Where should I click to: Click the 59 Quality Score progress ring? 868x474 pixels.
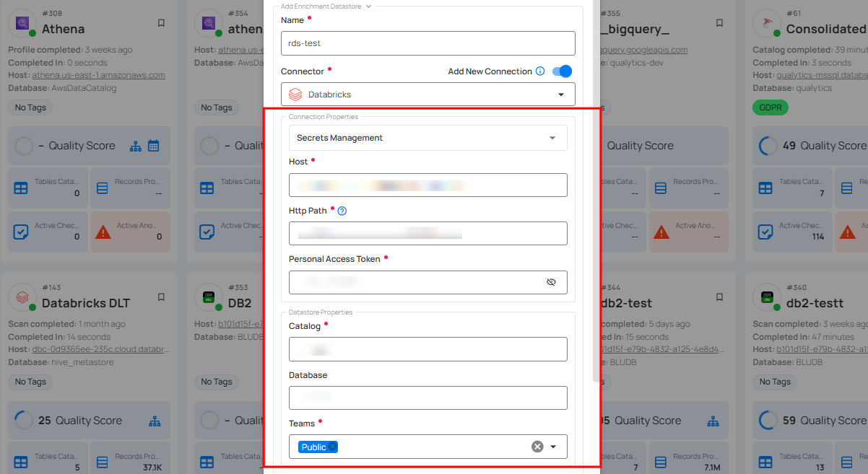(x=766, y=420)
